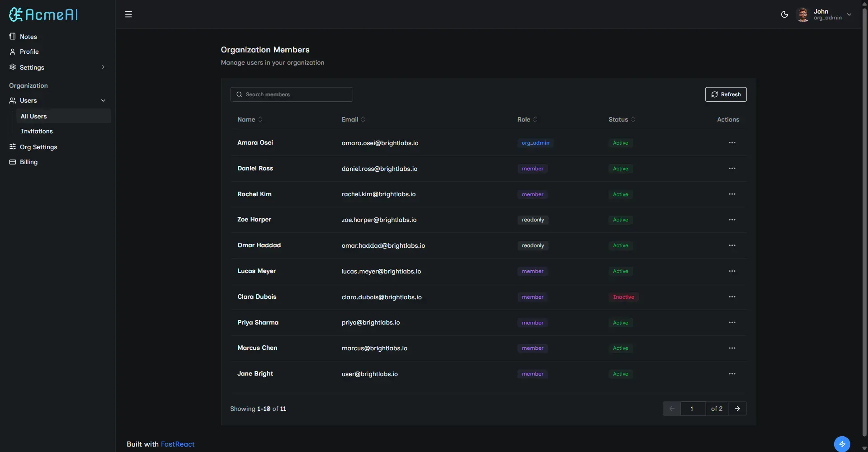Screen dimensions: 868x452
Task: Sort by Status column arrows
Action: (633, 119)
